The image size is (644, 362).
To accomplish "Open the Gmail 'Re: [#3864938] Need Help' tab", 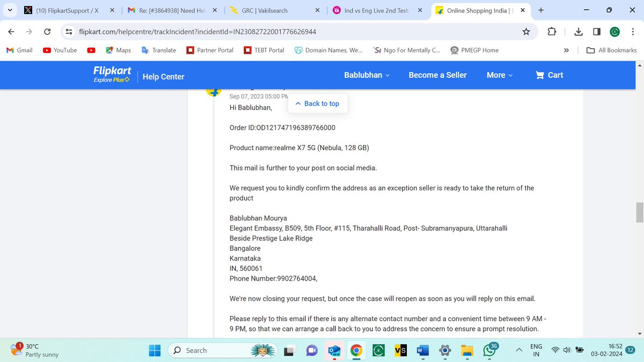I will [171, 10].
